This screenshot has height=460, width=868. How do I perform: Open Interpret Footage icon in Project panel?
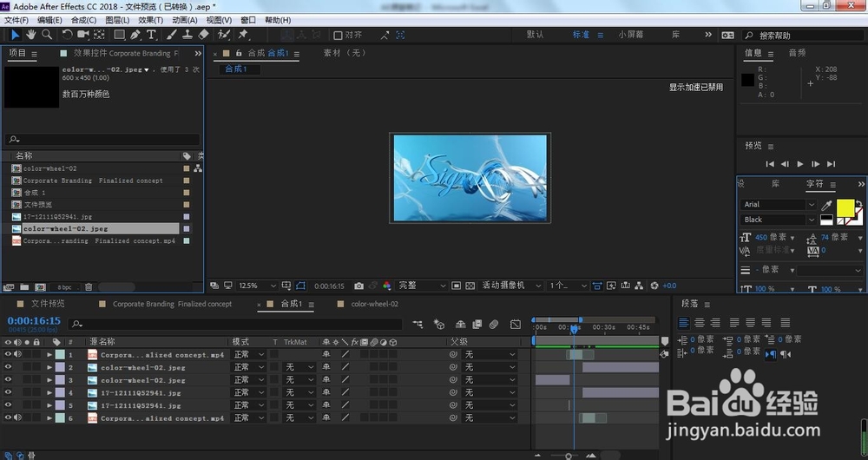pos(9,287)
